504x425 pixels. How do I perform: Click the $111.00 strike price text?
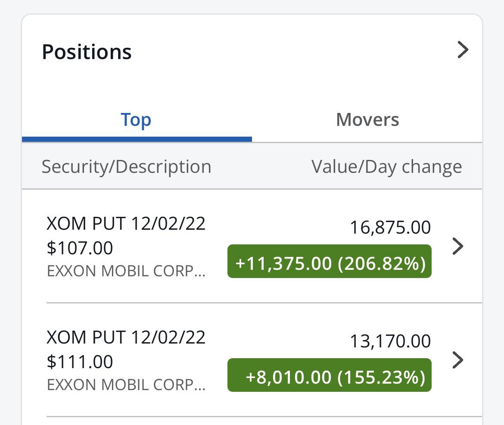(80, 362)
